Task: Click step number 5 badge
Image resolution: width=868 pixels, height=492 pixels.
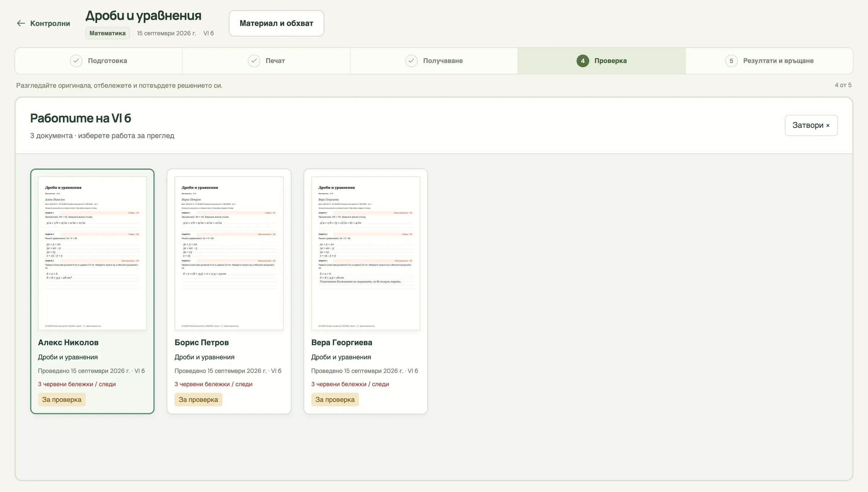Action: [731, 61]
